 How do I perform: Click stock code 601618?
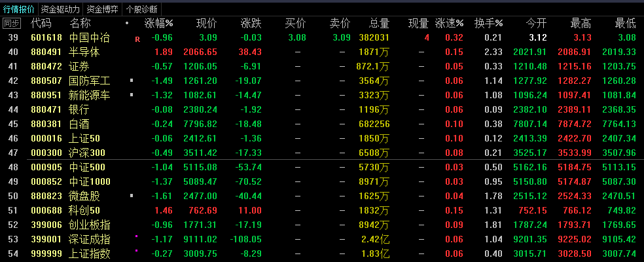[46, 38]
